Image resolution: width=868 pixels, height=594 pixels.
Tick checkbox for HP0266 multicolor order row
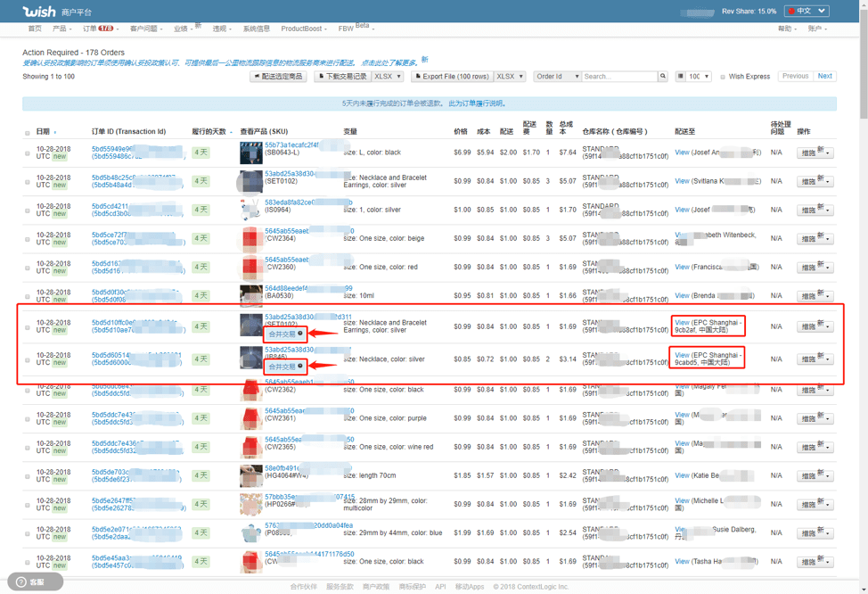click(x=27, y=505)
